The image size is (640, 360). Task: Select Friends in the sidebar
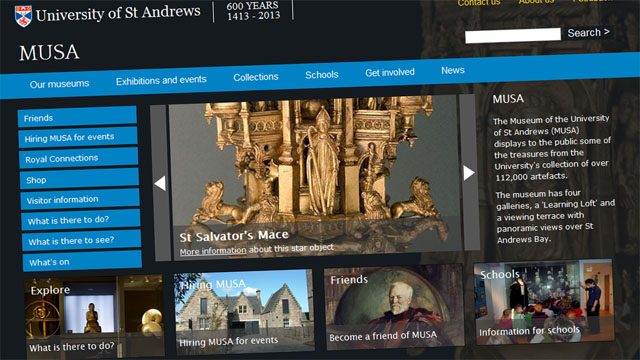point(77,117)
